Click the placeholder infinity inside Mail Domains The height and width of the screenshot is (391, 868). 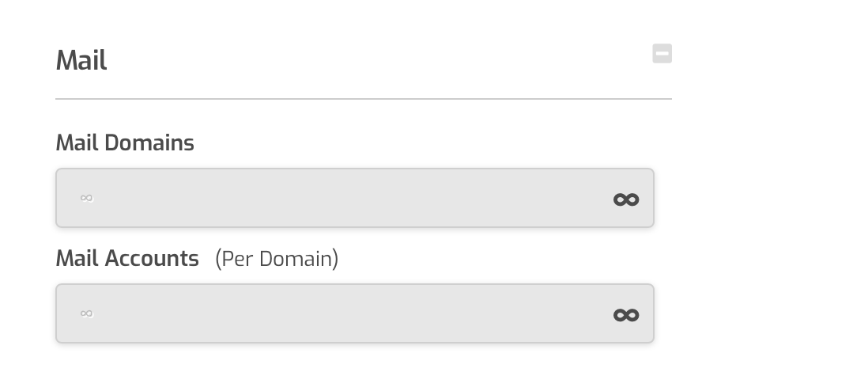(x=87, y=198)
